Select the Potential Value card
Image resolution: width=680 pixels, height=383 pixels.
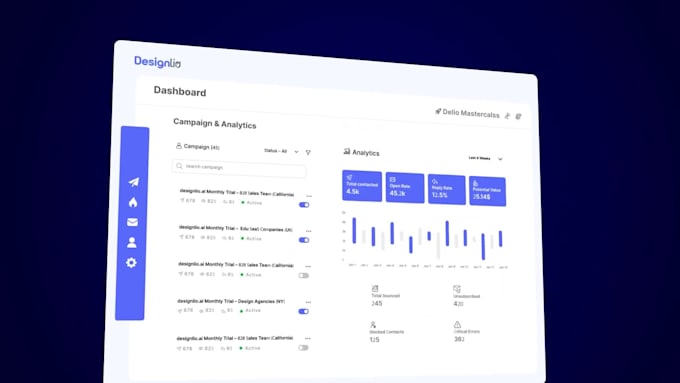(487, 191)
